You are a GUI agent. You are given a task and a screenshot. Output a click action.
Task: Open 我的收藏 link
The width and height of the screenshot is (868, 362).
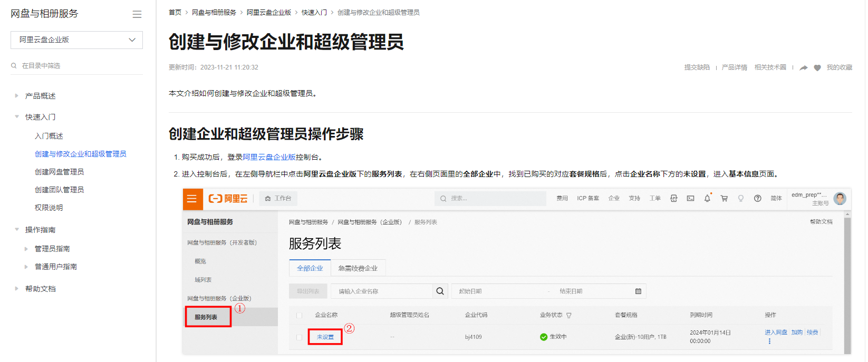click(x=840, y=67)
